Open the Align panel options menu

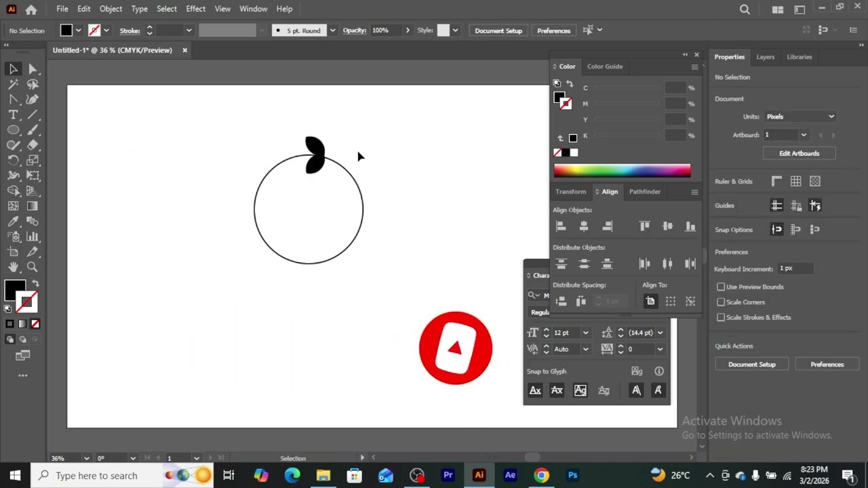[694, 192]
